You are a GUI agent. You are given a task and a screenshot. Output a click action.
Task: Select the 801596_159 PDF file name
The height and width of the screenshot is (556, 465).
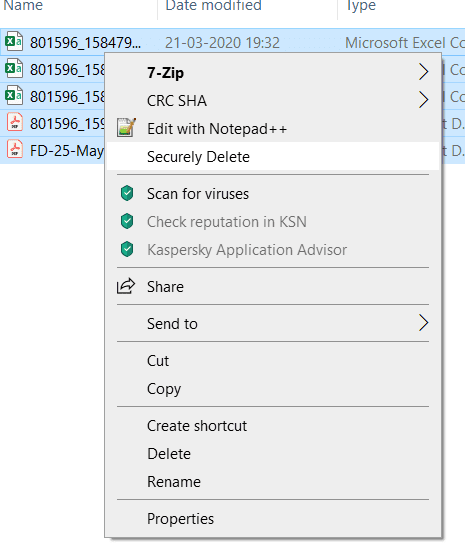67,124
